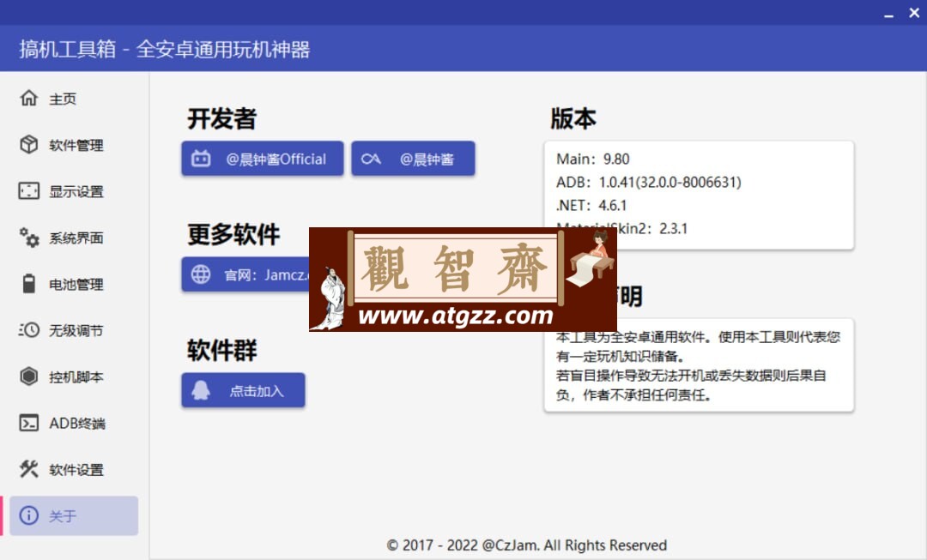927x560 pixels.
Task: Click the package cube icon for 软件管理
Action: (x=28, y=144)
